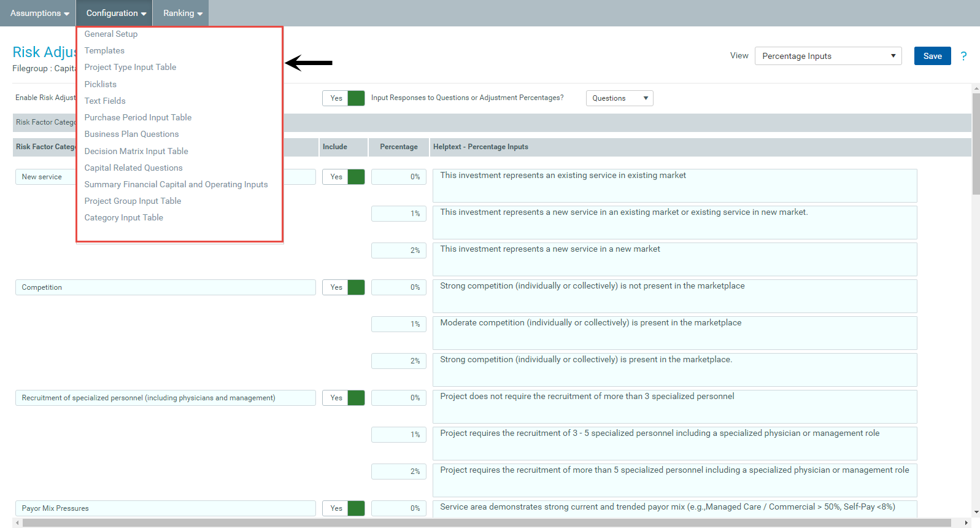
Task: Click the Save button
Action: tap(932, 56)
